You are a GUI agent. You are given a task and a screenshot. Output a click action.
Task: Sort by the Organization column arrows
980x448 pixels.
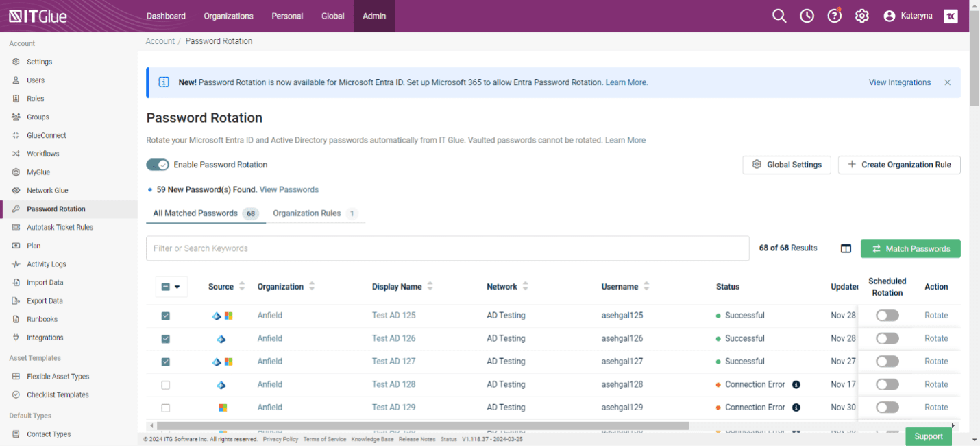point(313,286)
